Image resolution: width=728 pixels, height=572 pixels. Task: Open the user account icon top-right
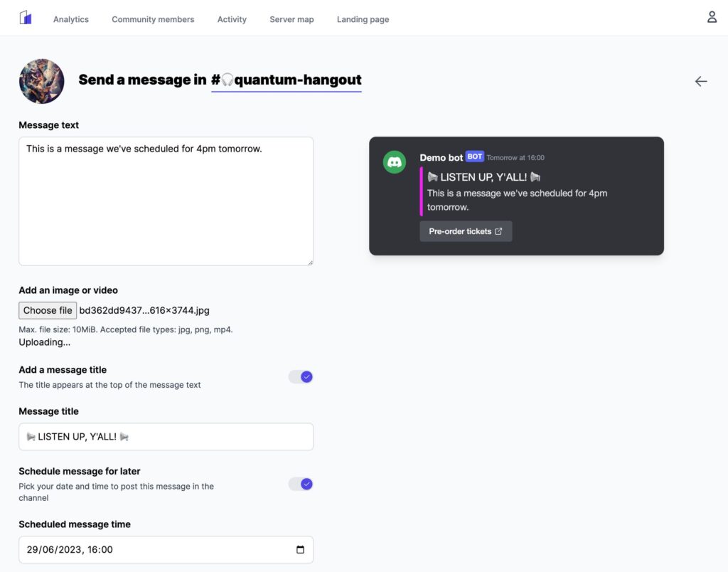(712, 16)
